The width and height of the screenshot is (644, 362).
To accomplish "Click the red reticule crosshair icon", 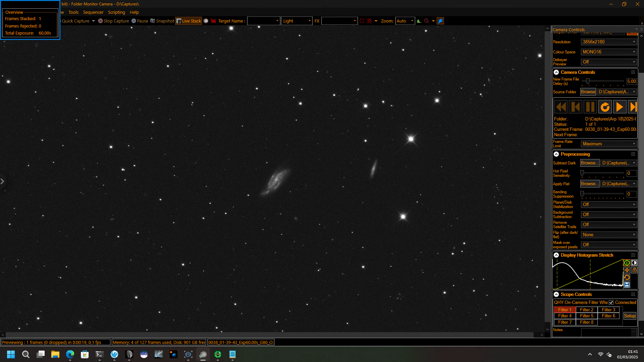I will 369,21.
